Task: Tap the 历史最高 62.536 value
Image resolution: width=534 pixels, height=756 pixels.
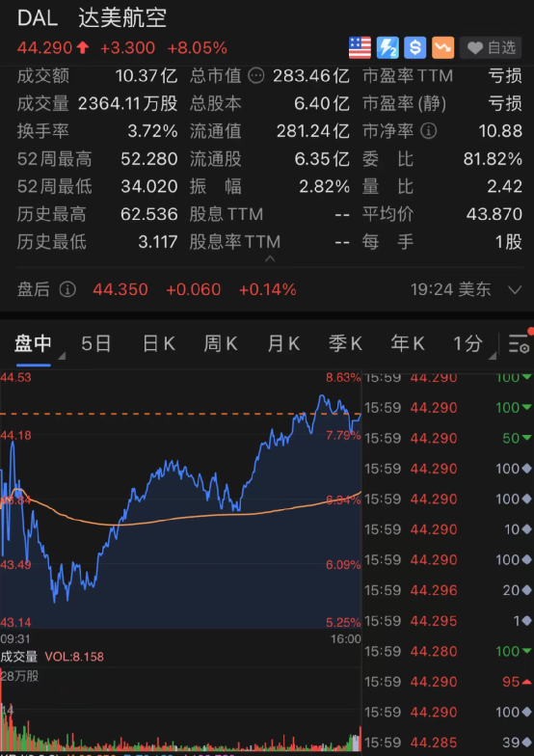Action: pyautogui.click(x=148, y=214)
